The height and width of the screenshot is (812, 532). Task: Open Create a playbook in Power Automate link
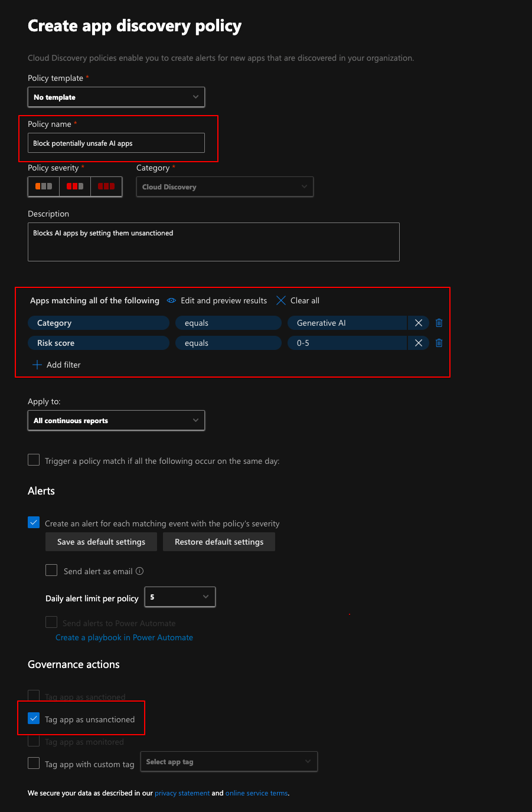pyautogui.click(x=124, y=637)
